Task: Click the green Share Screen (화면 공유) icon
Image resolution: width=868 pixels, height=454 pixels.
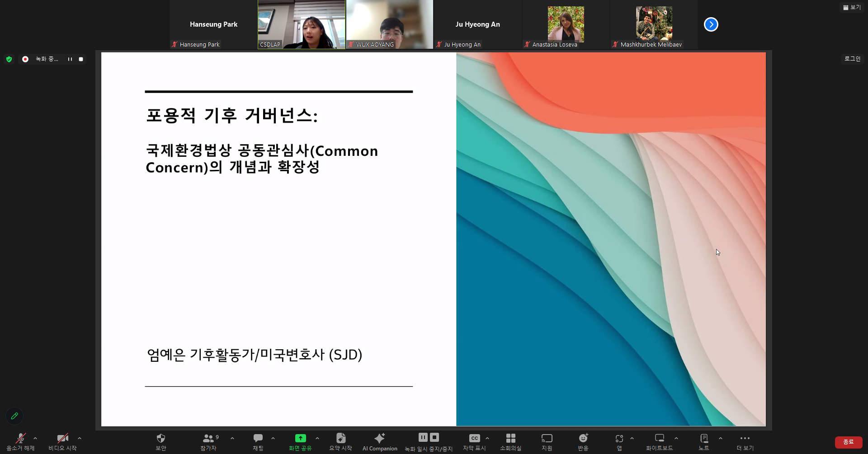Action: click(x=300, y=439)
